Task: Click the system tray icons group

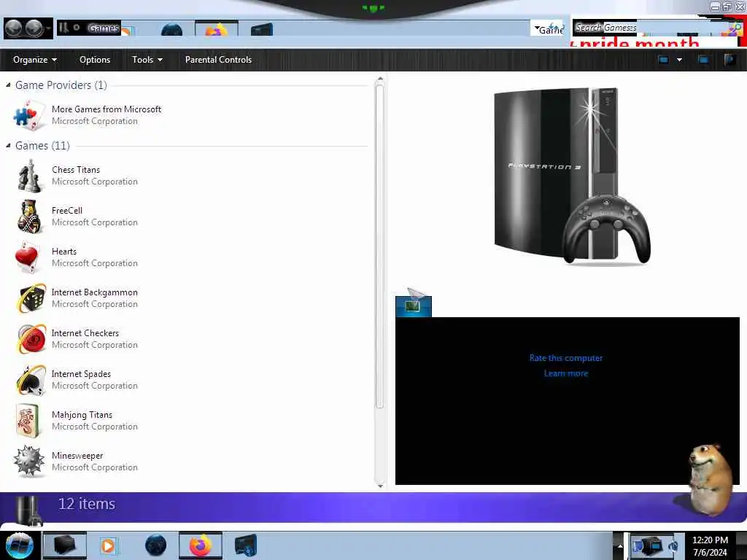Action: [654, 545]
